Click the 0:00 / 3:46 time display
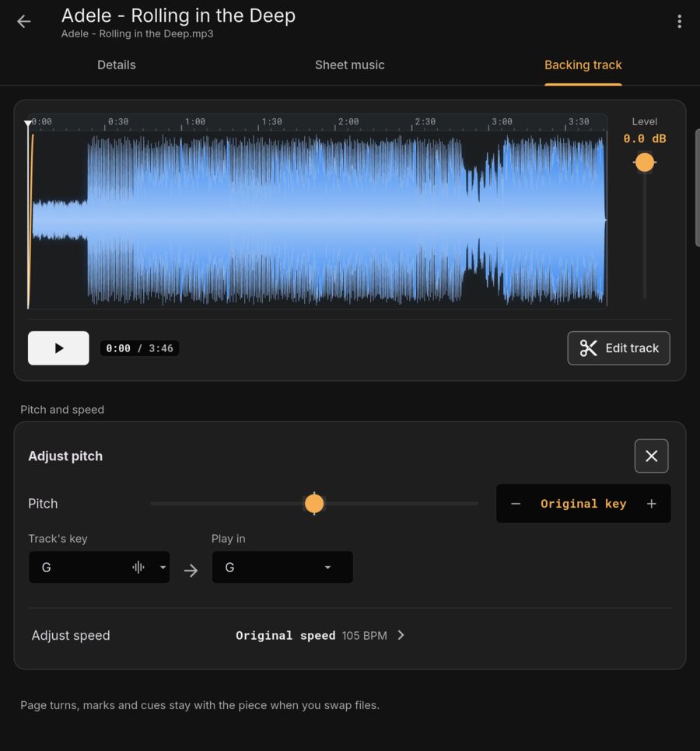The height and width of the screenshot is (751, 700). [x=139, y=348]
